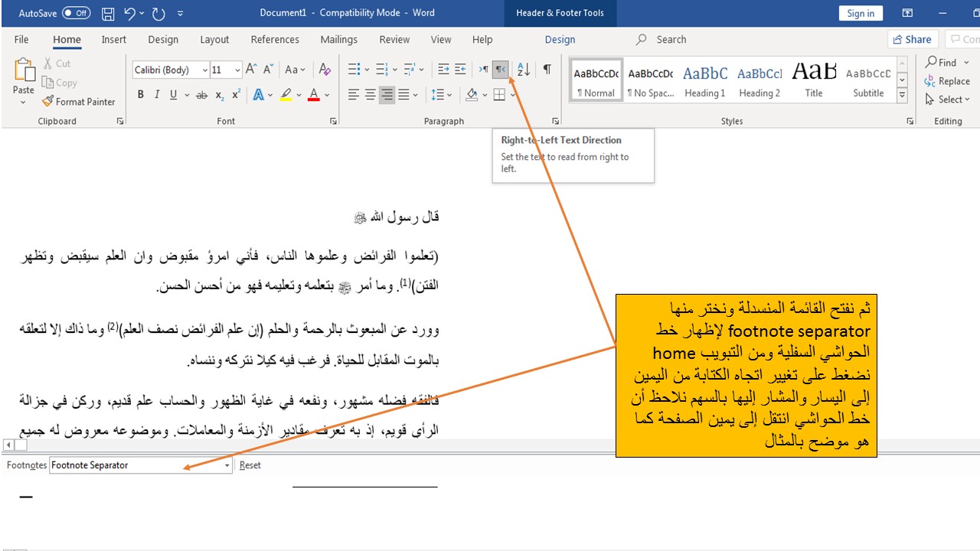Click the Sign in button
The width and height of the screenshot is (980, 551).
point(860,13)
